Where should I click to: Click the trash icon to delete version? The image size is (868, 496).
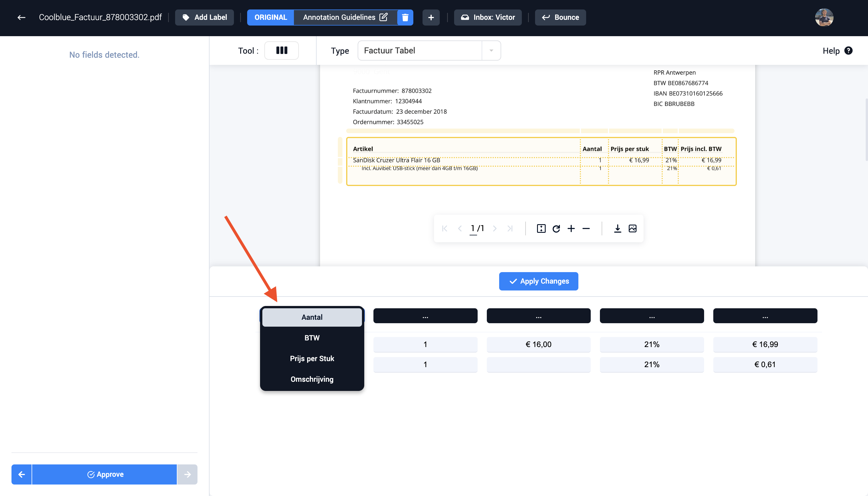coord(405,18)
